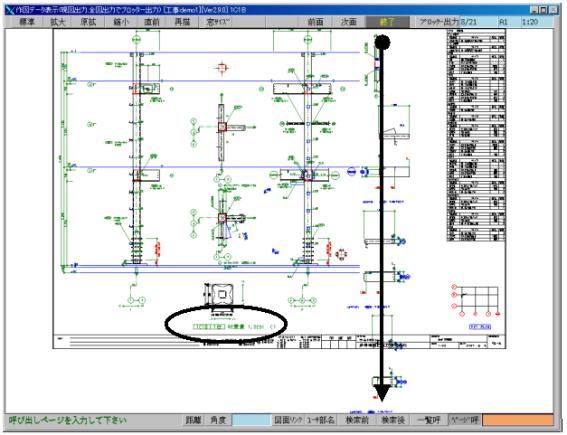This screenshot has height=435, width=567.
Task: Select the 拡大 (zoom in) button
Action: point(58,22)
